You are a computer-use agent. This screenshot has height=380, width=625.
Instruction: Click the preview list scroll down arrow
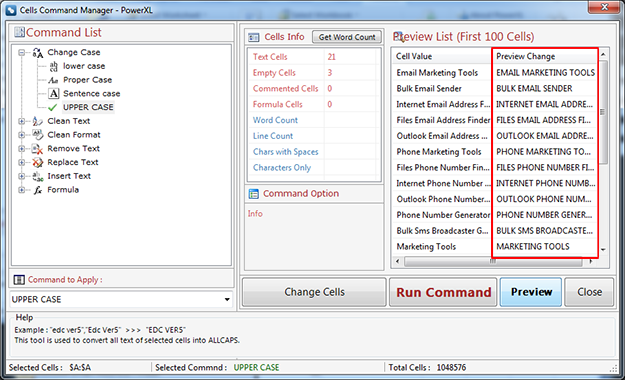pos(603,250)
